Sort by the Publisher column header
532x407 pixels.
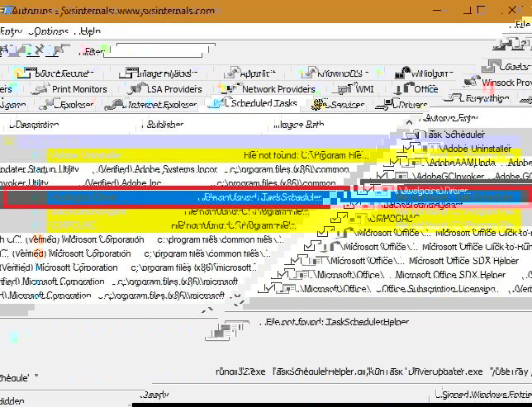tap(165, 125)
